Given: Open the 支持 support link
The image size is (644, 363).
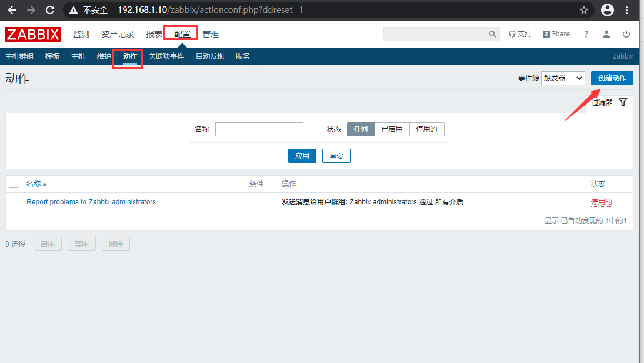Looking at the screenshot, I should click(520, 34).
